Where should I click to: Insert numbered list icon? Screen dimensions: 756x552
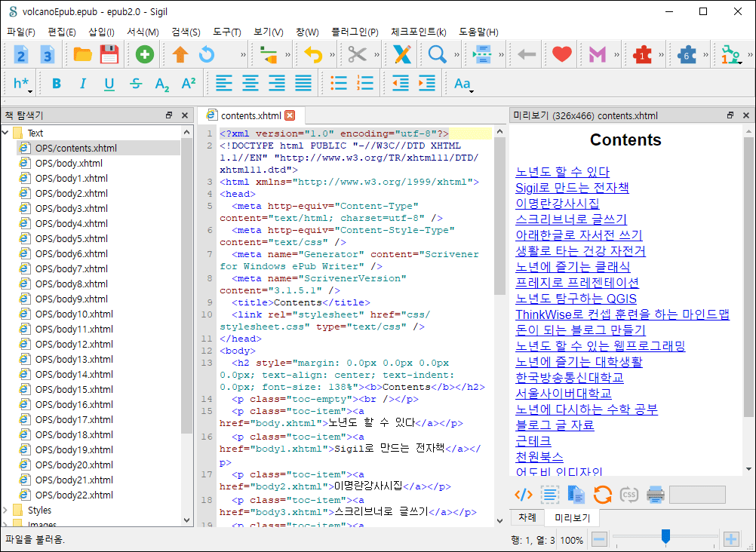[x=365, y=84]
